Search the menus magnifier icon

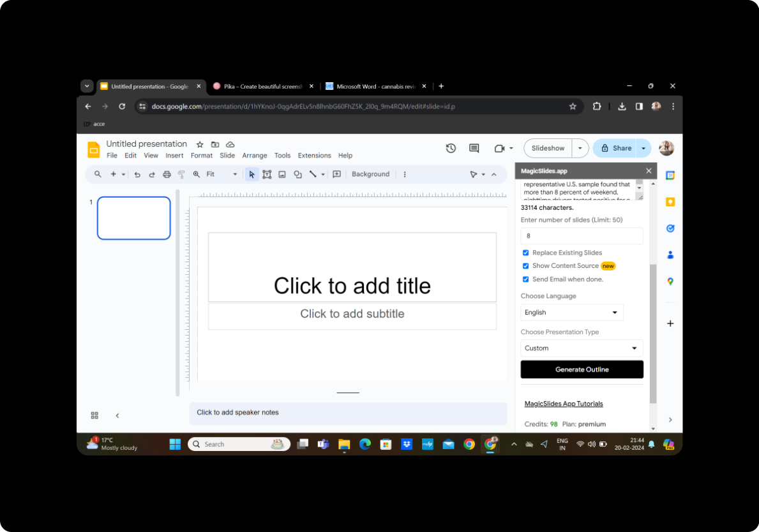98,174
